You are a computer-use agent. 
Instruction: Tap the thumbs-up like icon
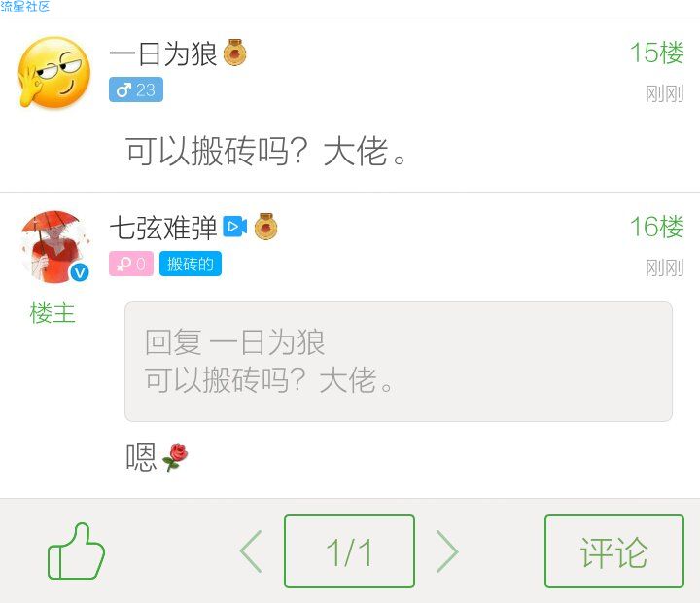pyautogui.click(x=76, y=551)
